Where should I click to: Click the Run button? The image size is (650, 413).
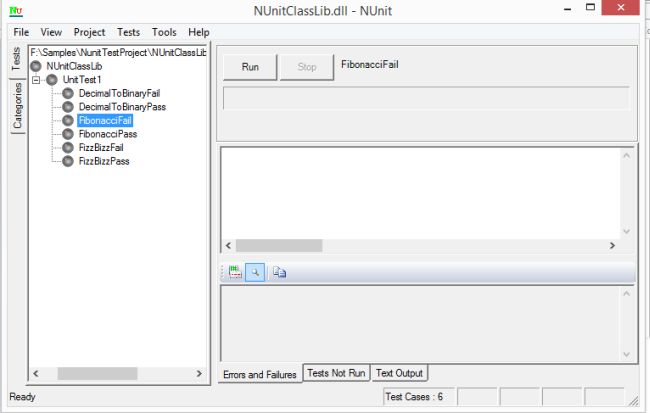(250, 67)
